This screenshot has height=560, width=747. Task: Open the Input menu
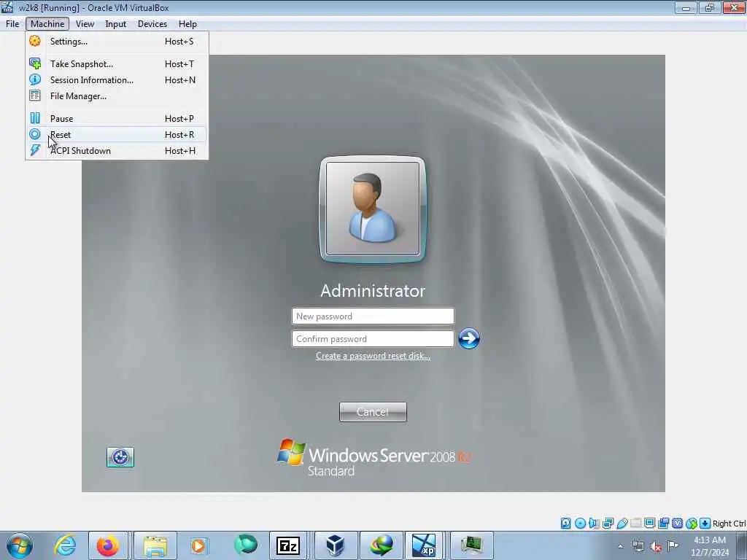pyautogui.click(x=116, y=24)
